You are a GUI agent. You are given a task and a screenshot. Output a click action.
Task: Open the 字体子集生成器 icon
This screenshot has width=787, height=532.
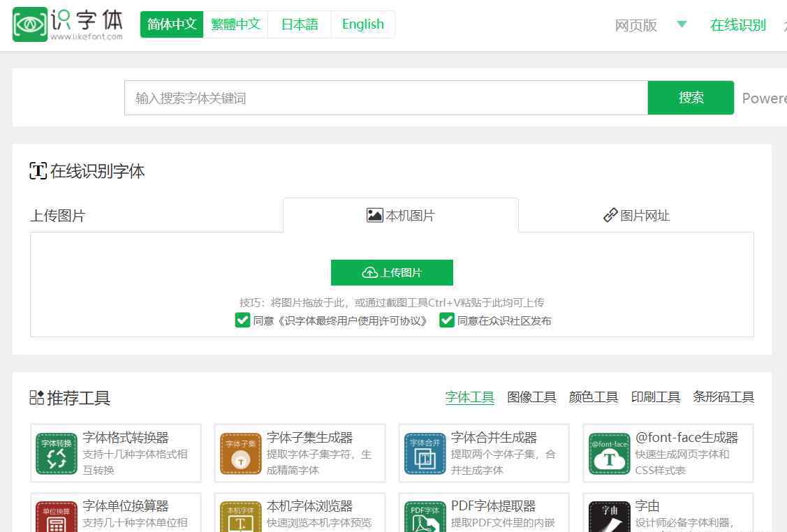(241, 454)
